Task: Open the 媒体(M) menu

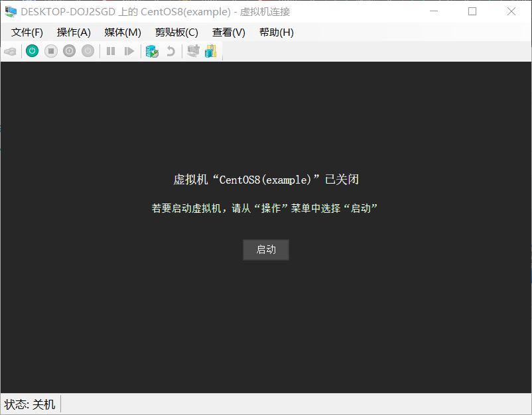Action: (x=123, y=32)
